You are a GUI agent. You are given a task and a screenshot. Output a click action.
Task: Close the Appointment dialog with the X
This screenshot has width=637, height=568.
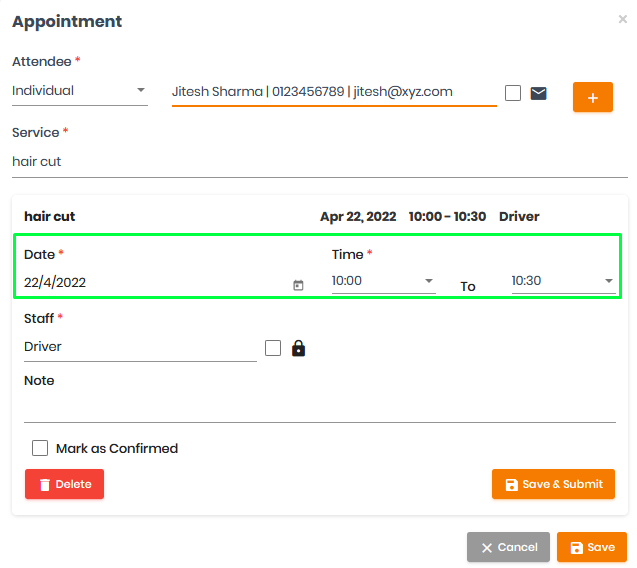point(622,19)
